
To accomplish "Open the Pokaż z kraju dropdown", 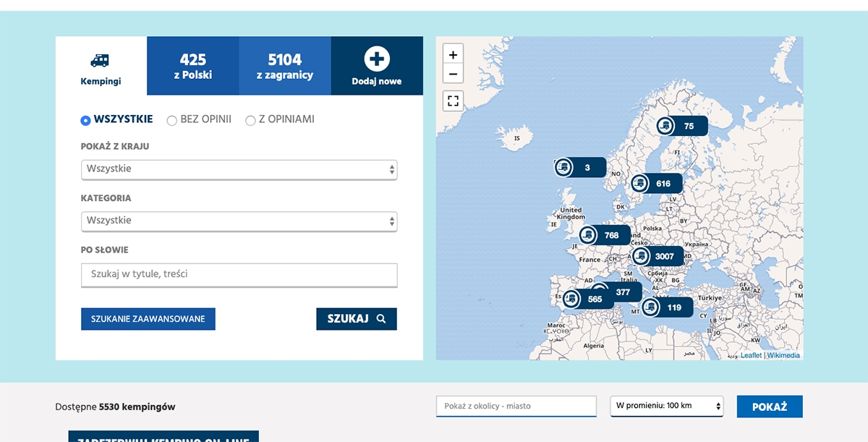I will click(x=239, y=169).
